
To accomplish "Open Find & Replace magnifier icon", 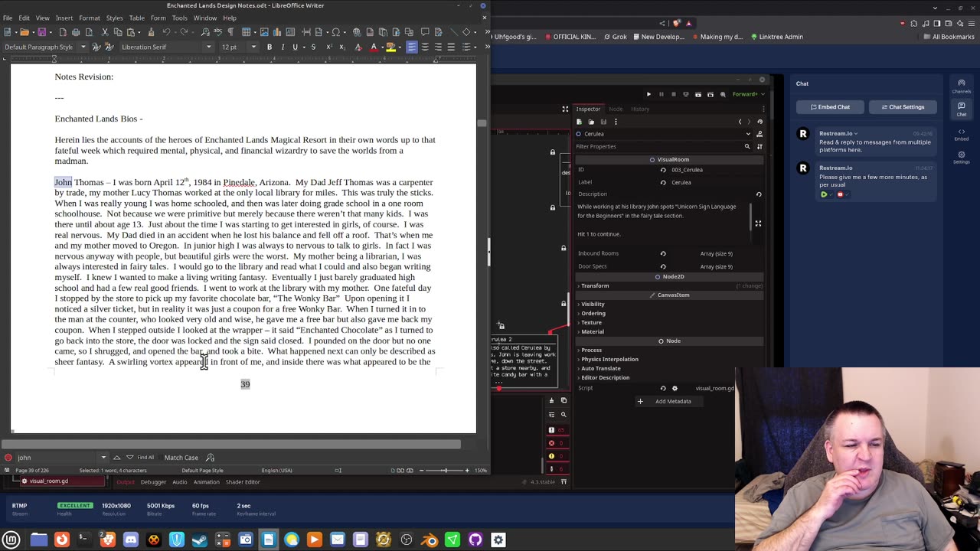I will pyautogui.click(x=205, y=31).
